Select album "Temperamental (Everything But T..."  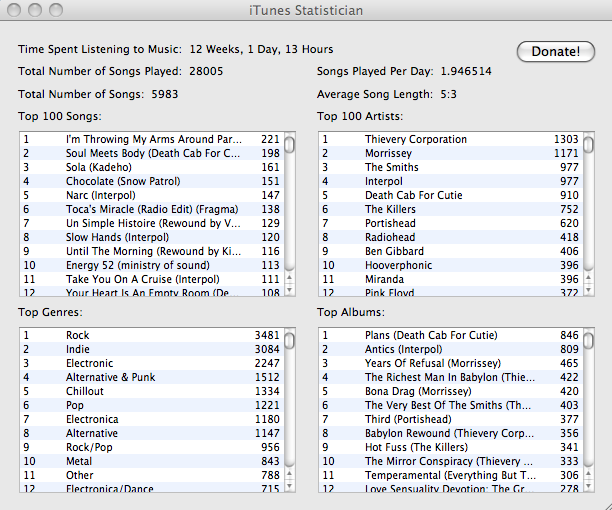coord(451,476)
